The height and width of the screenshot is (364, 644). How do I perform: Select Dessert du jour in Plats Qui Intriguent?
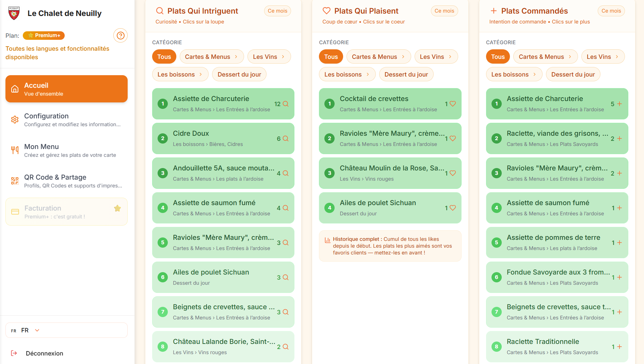[239, 74]
